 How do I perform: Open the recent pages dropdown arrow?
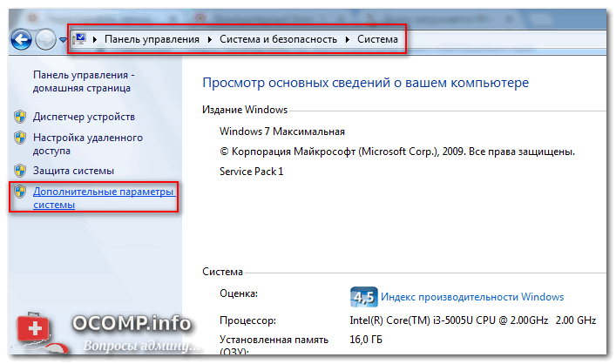tap(63, 40)
